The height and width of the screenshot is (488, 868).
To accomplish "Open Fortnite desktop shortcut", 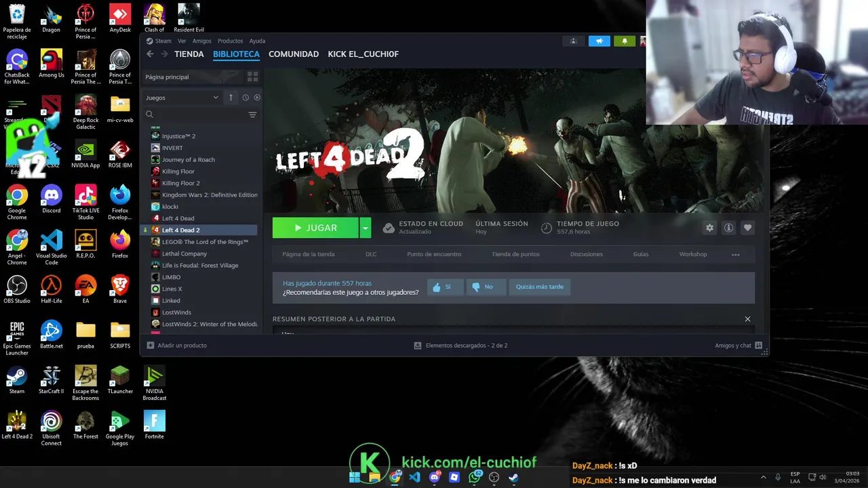I will point(155,426).
